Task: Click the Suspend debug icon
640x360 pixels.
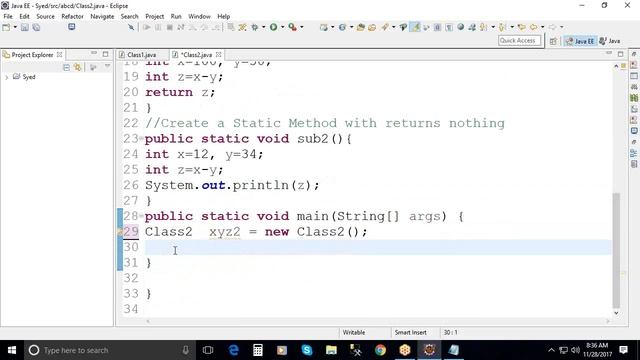Action: [x=158, y=27]
